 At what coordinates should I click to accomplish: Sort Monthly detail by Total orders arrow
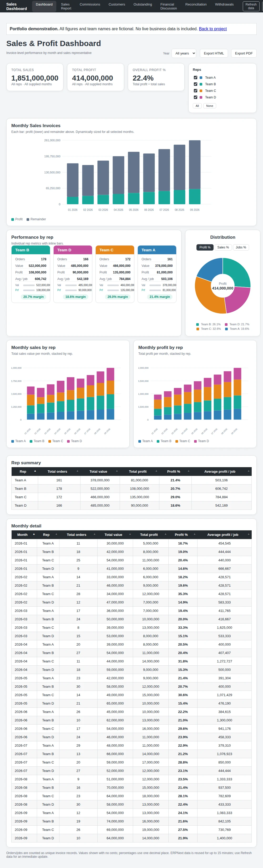coord(94,534)
